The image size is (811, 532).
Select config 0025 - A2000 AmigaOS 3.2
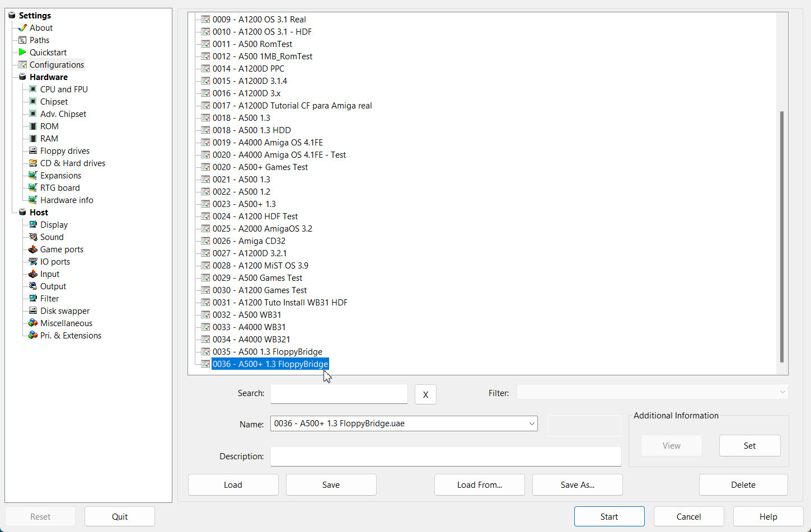click(x=262, y=229)
